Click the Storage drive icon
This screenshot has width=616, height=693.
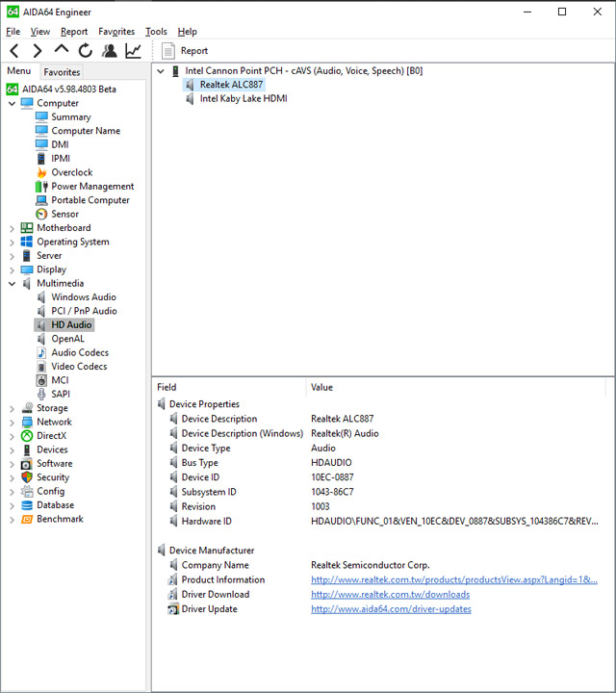(27, 408)
